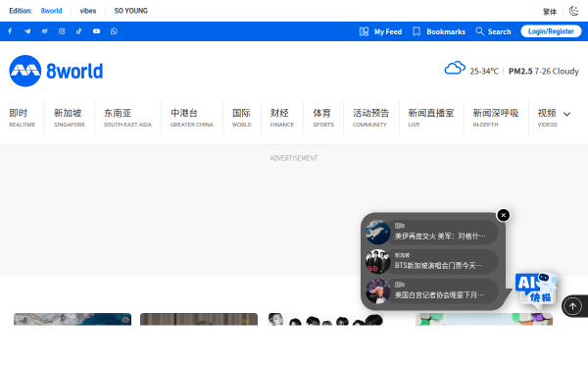
Task: Open the Instagram social icon
Action: click(x=62, y=31)
